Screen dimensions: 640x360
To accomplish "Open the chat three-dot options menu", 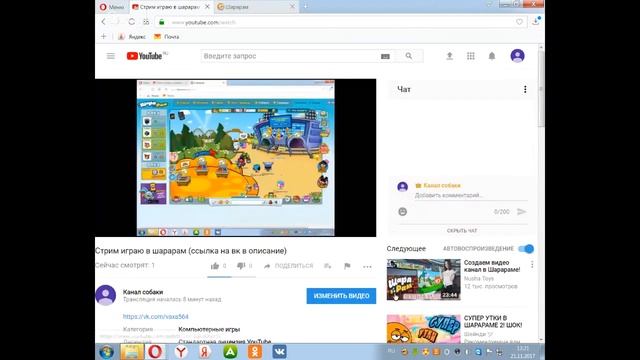I will click(525, 89).
